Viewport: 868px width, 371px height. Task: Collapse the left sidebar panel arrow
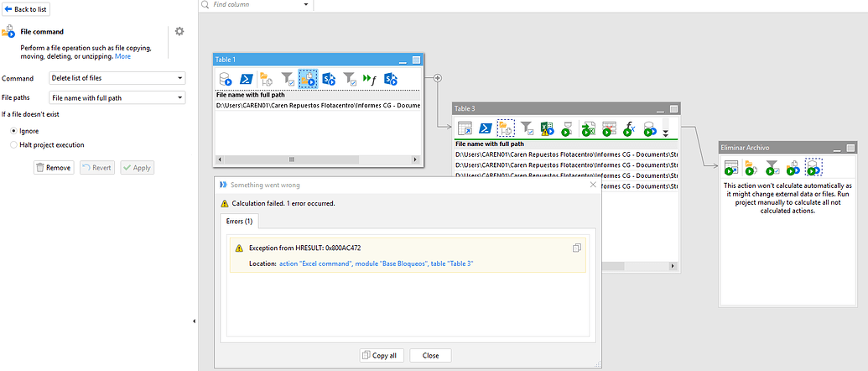(195, 321)
